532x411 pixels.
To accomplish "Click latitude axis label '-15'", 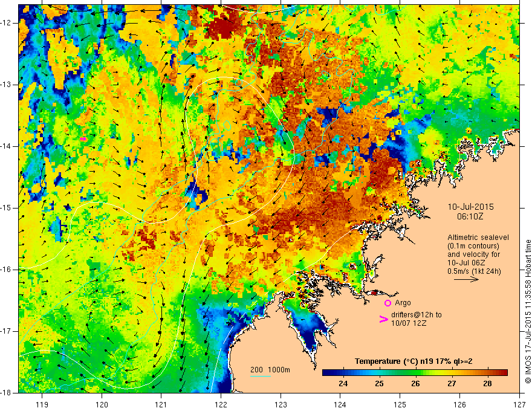I will click(x=7, y=208).
